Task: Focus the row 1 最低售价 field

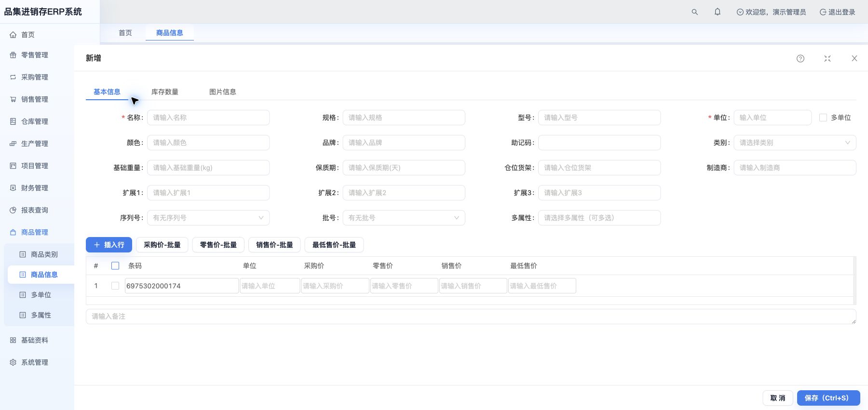Action: pyautogui.click(x=542, y=286)
